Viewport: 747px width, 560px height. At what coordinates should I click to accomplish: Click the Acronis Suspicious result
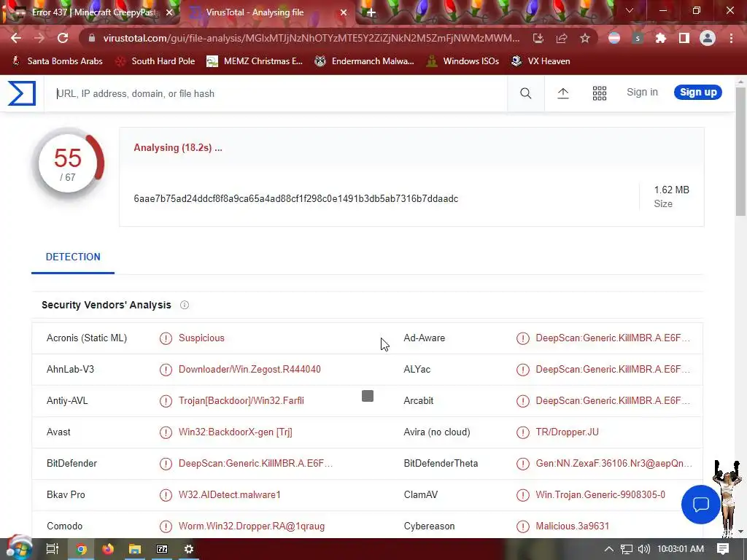click(201, 338)
